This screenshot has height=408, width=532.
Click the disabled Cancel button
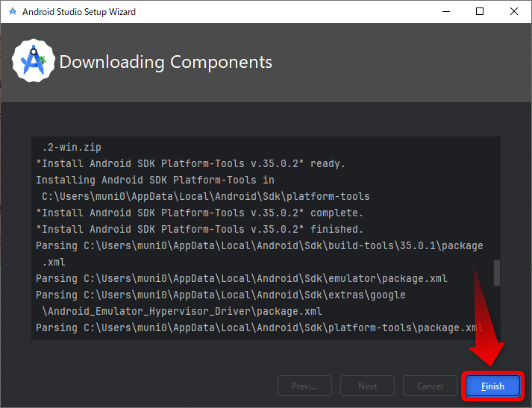pos(430,386)
